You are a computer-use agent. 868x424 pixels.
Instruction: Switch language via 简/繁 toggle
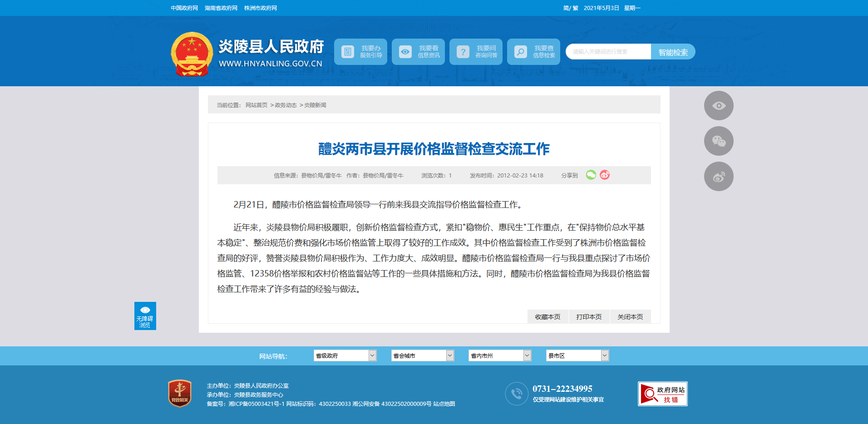coord(570,8)
